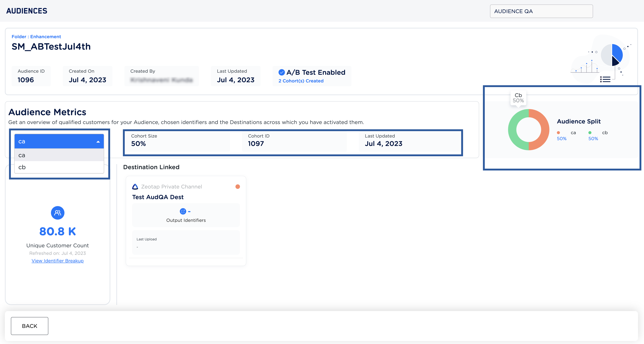Open the AUDIENCE QA selector field
This screenshot has height=344, width=644.
pos(541,11)
